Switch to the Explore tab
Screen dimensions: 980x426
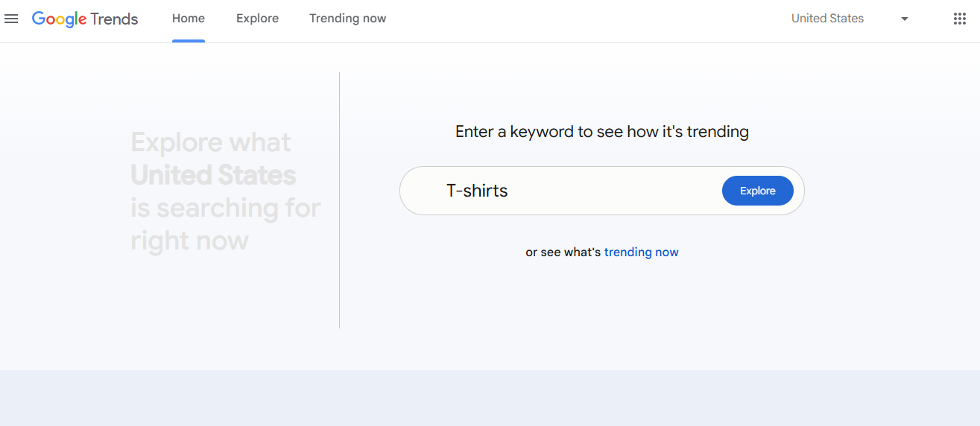pyautogui.click(x=257, y=19)
